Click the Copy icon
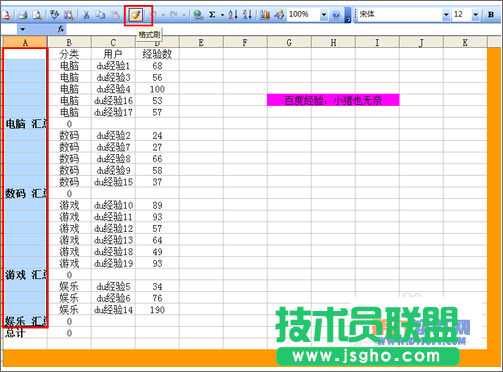This screenshot has height=372, width=503. [x=100, y=15]
